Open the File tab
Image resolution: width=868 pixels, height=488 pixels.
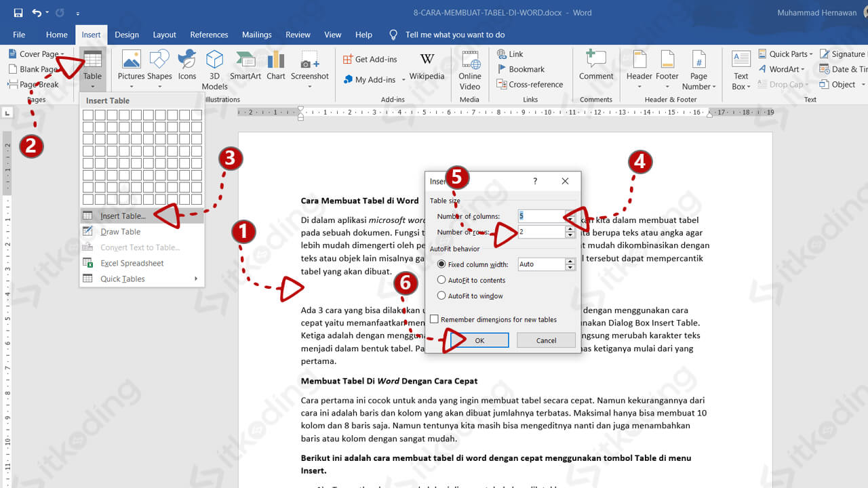click(x=19, y=35)
